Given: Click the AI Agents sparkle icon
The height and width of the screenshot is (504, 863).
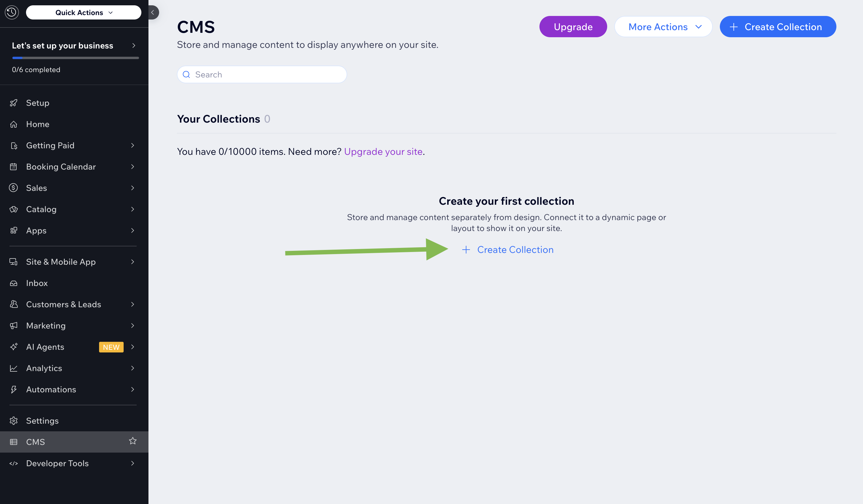Looking at the screenshot, I should click(x=14, y=347).
